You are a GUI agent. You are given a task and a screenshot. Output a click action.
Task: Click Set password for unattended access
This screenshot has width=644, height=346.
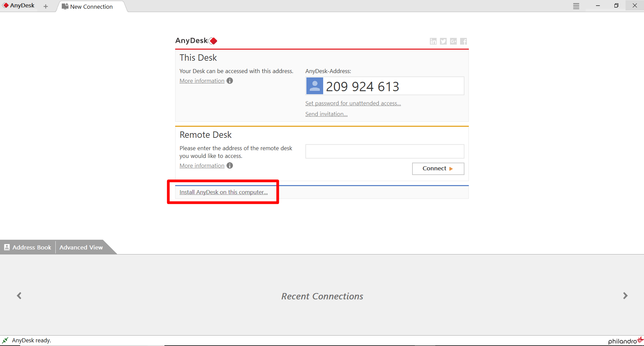click(353, 103)
